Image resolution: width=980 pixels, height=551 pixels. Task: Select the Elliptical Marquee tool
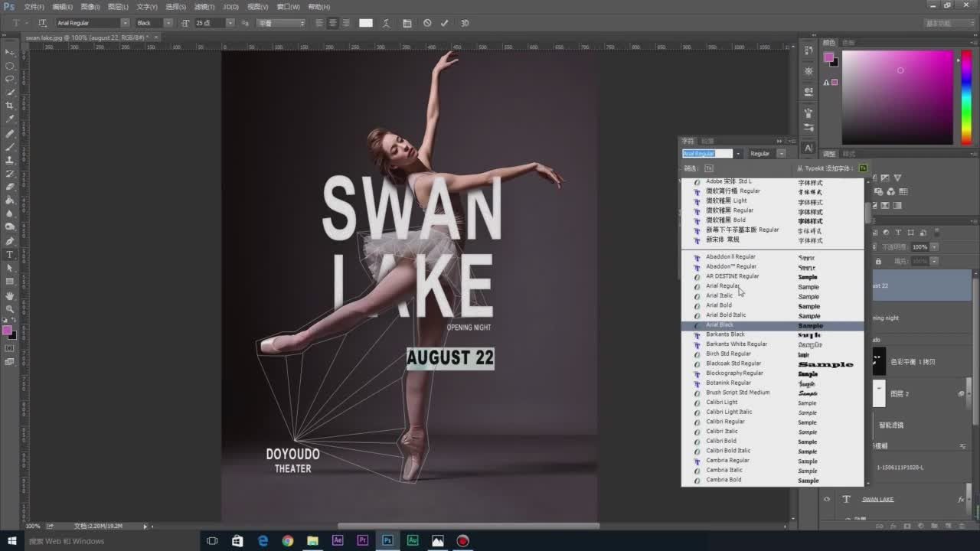[10, 66]
